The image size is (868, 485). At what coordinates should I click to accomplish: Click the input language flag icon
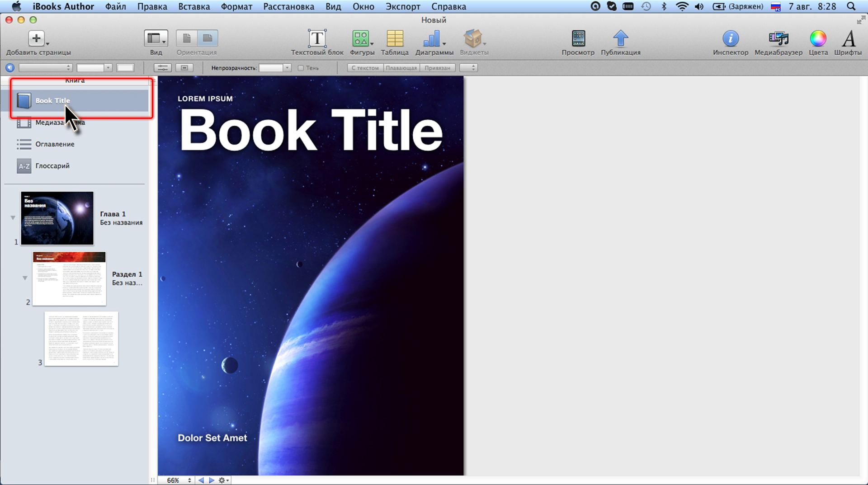(776, 6)
